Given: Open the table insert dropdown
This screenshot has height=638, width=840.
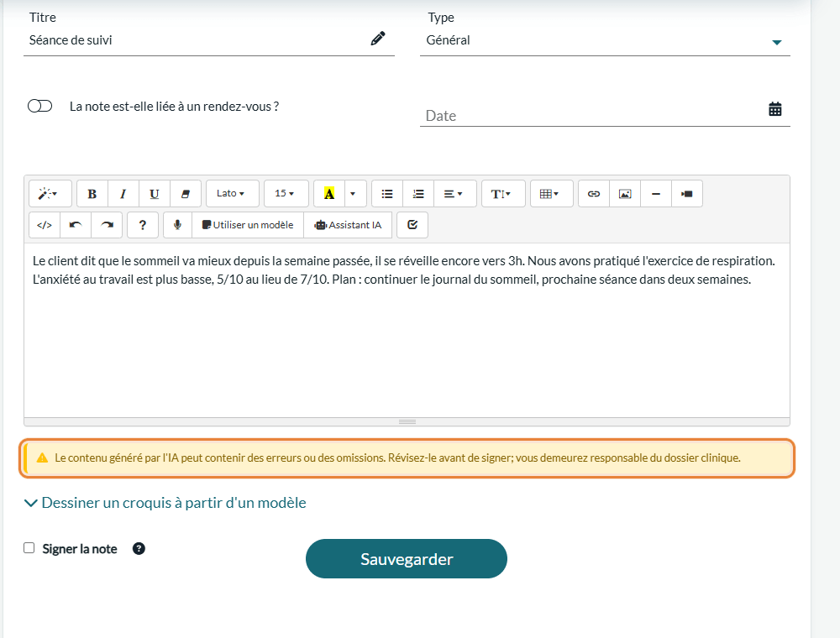Looking at the screenshot, I should [x=551, y=194].
